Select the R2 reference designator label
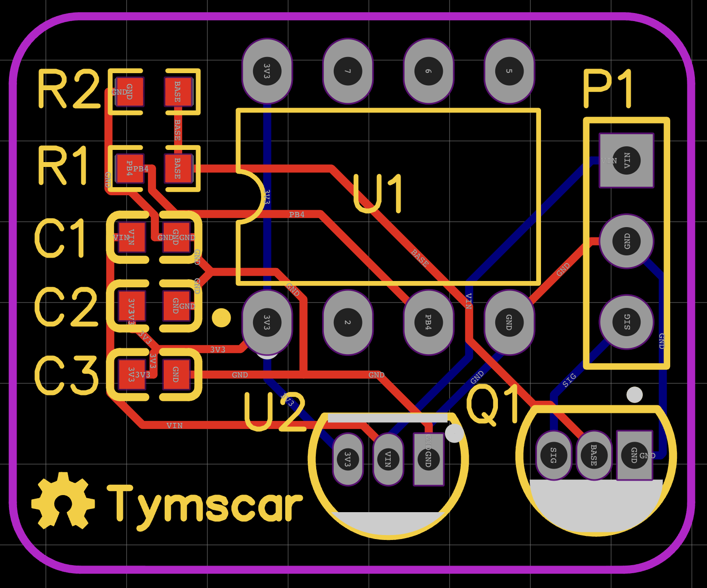Screen dimensions: 707x588 (x=69, y=88)
